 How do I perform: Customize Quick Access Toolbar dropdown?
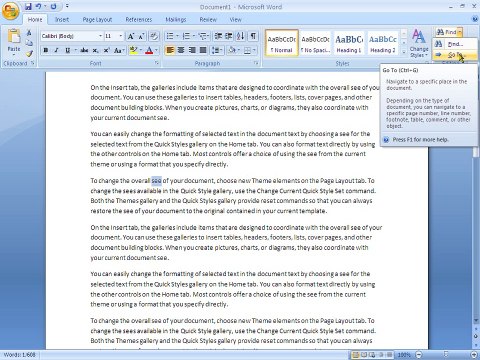coord(67,6)
